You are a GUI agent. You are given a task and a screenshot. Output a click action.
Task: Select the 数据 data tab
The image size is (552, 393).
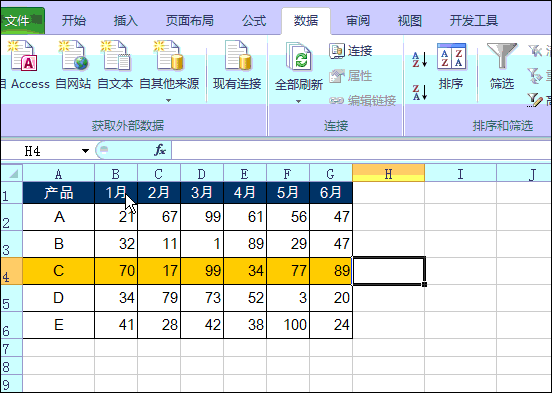[x=306, y=21]
